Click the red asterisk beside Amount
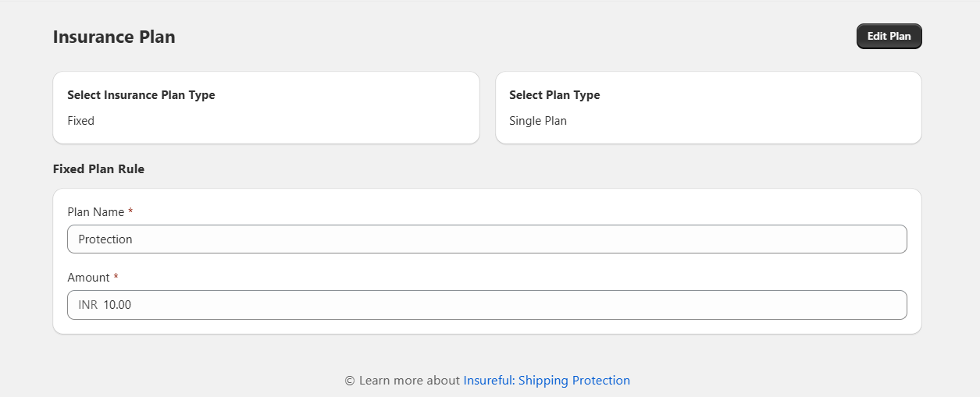 click(x=116, y=277)
